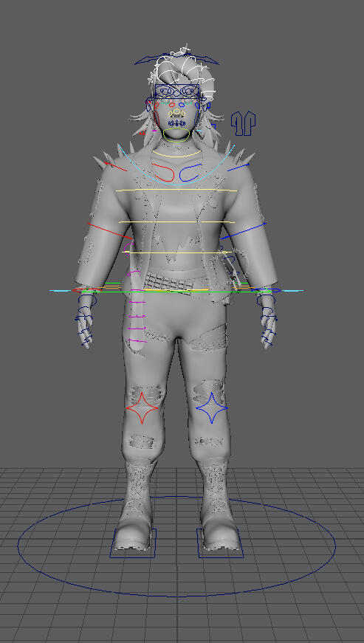Select the blue elbow line control
The width and height of the screenshot is (364, 643).
[244, 231]
